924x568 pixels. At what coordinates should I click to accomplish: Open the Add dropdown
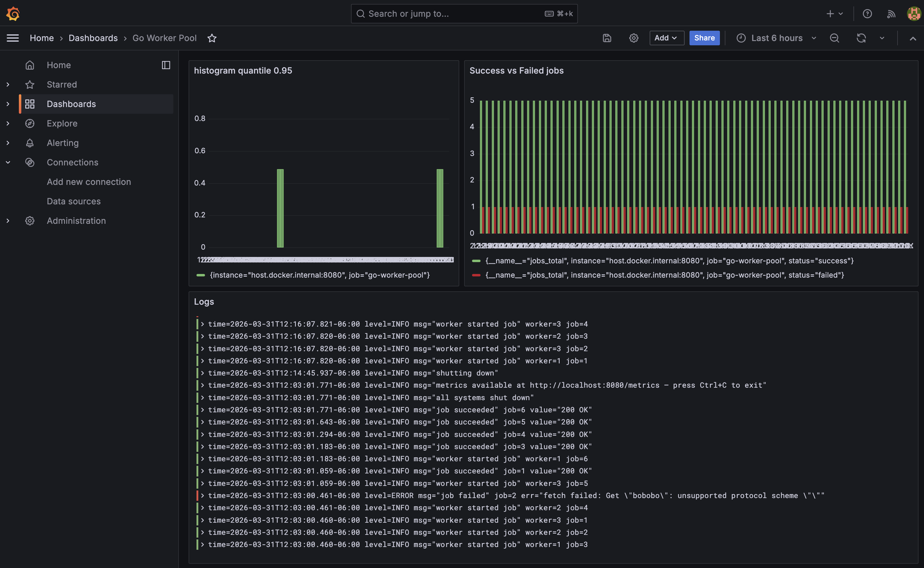[x=666, y=38]
